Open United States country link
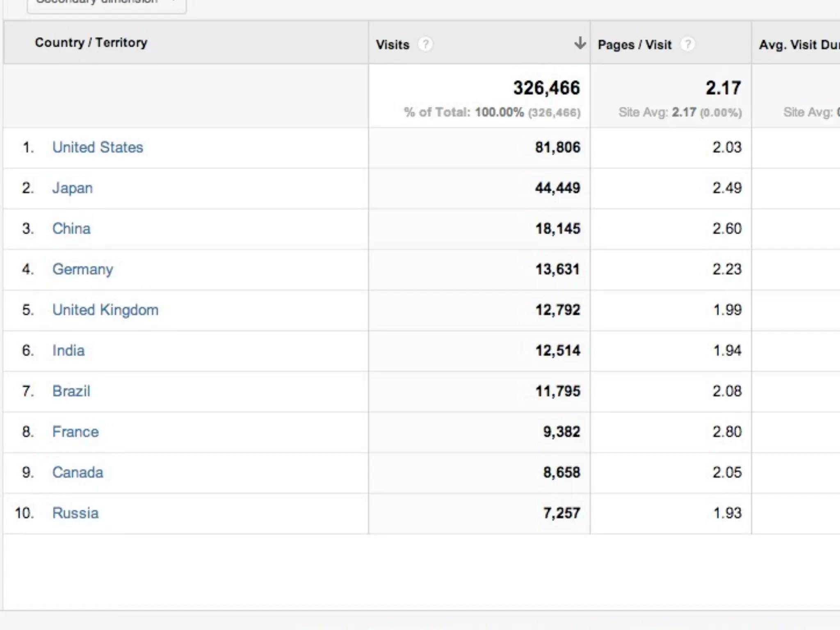Viewport: 840px width, 630px height. [x=98, y=147]
